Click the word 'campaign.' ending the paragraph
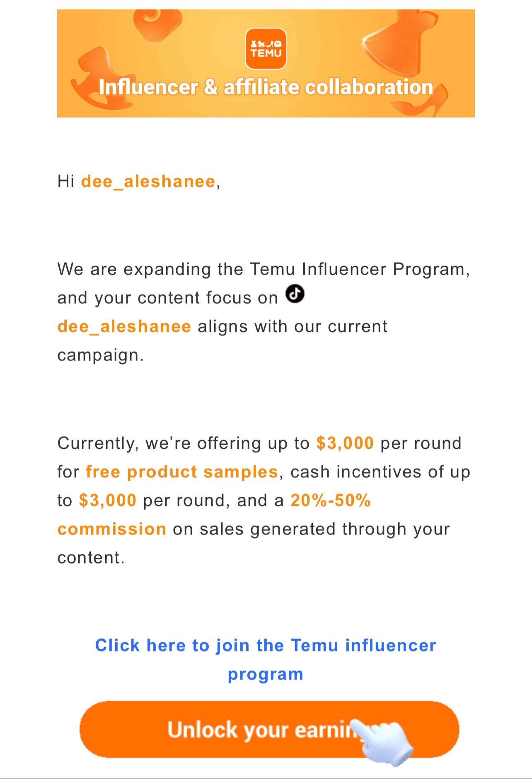Viewport: 532px width, 779px height. (101, 356)
